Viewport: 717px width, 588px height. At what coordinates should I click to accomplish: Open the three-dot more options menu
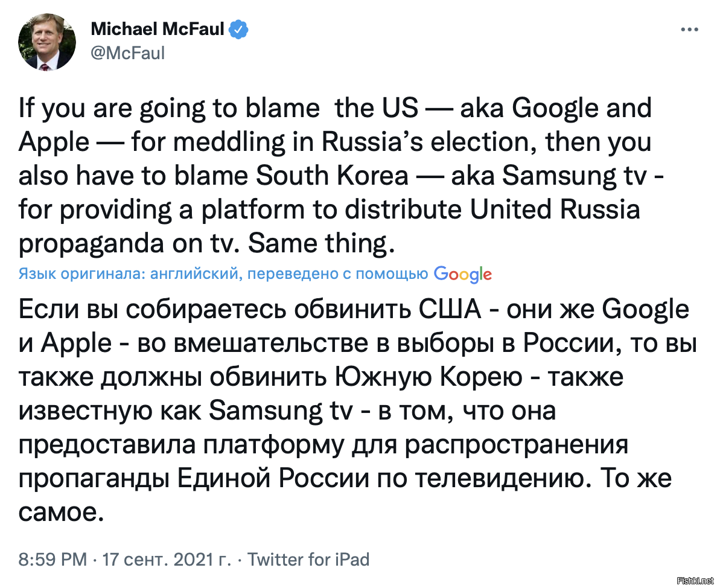[690, 30]
